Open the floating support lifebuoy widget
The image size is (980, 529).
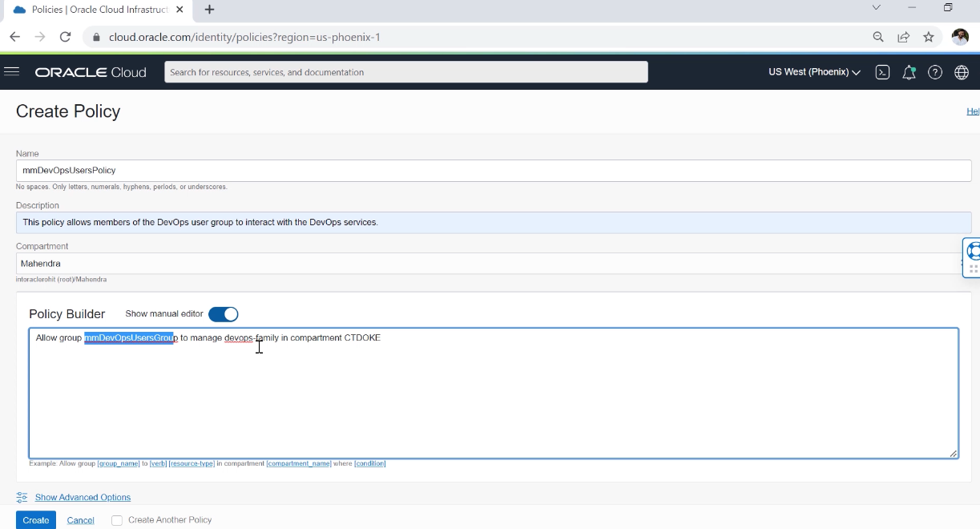tap(973, 251)
